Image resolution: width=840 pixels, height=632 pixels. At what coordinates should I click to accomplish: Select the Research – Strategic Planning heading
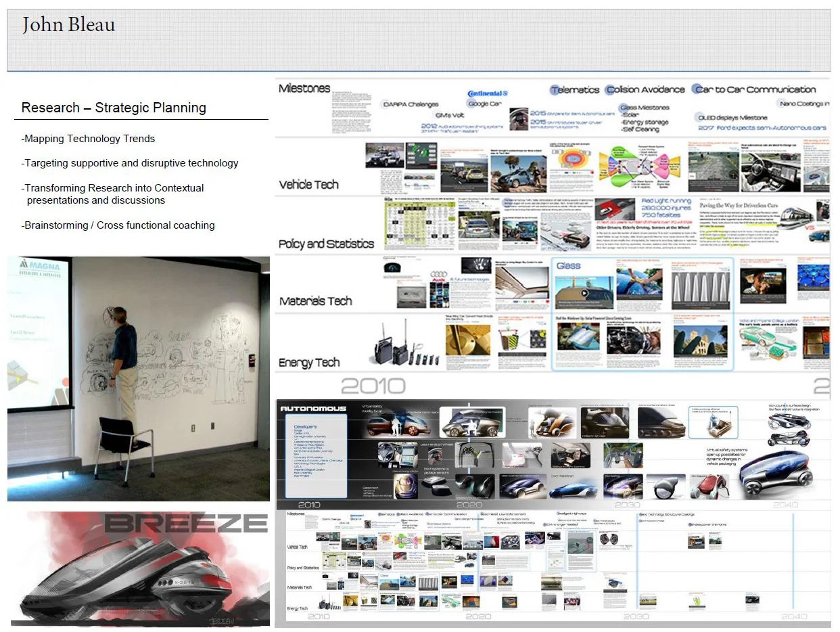[114, 108]
